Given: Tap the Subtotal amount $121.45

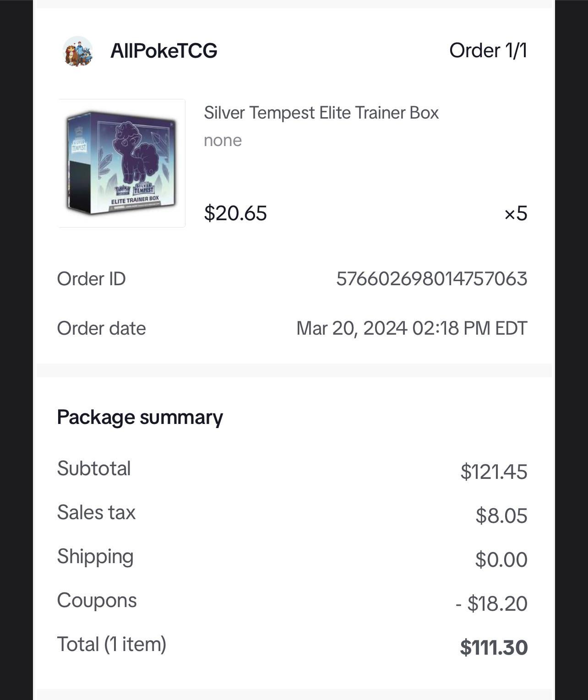Looking at the screenshot, I should click(494, 472).
